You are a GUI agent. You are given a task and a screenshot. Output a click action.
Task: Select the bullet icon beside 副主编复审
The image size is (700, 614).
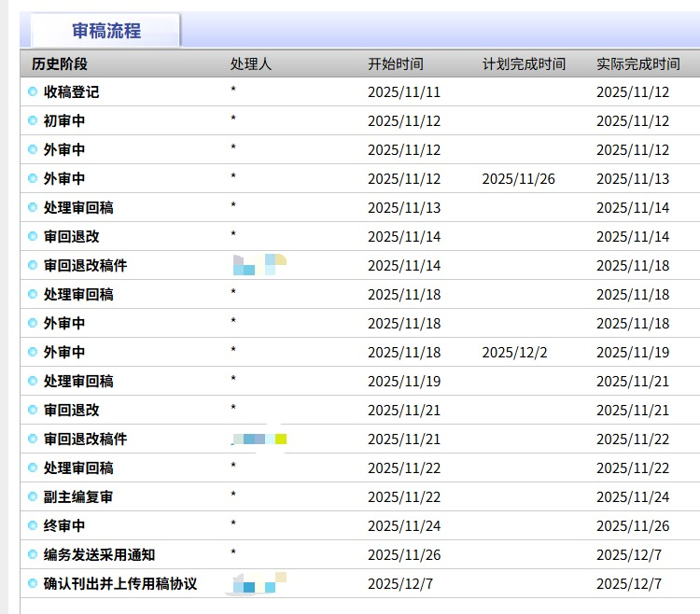pos(33,497)
